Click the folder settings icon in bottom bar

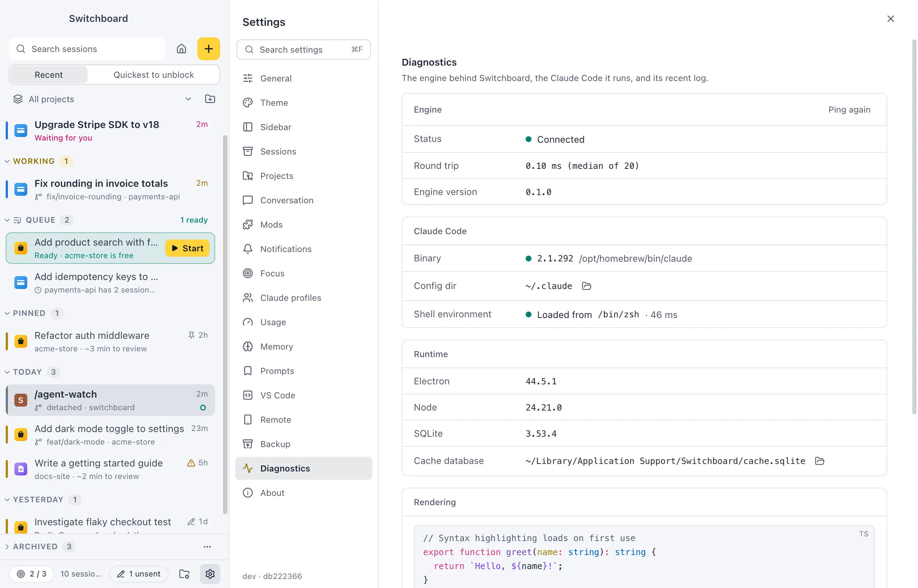coord(184,574)
